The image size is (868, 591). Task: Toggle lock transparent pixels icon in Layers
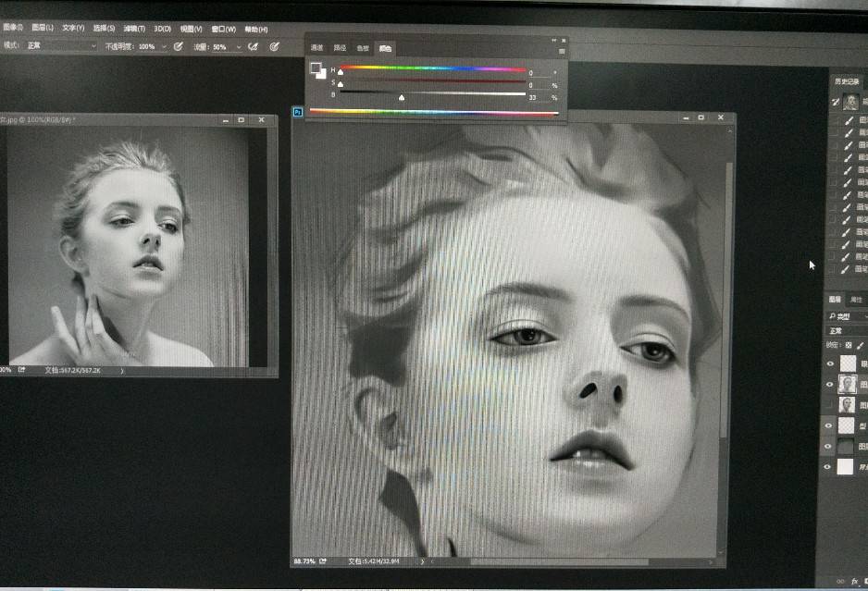coord(848,345)
